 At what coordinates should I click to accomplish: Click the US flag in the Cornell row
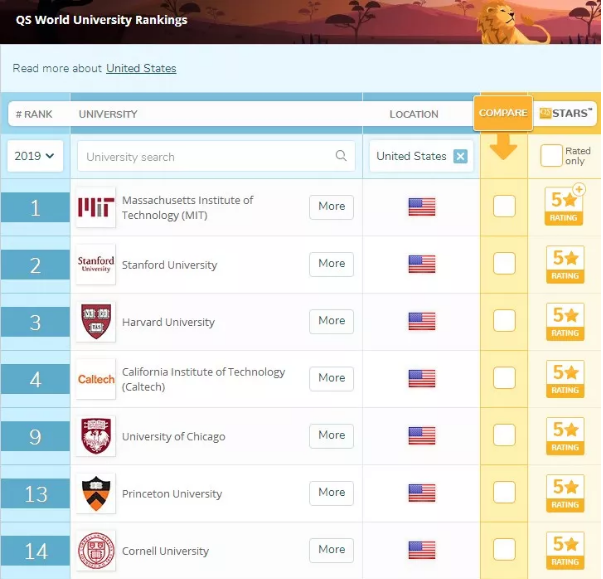(x=422, y=550)
